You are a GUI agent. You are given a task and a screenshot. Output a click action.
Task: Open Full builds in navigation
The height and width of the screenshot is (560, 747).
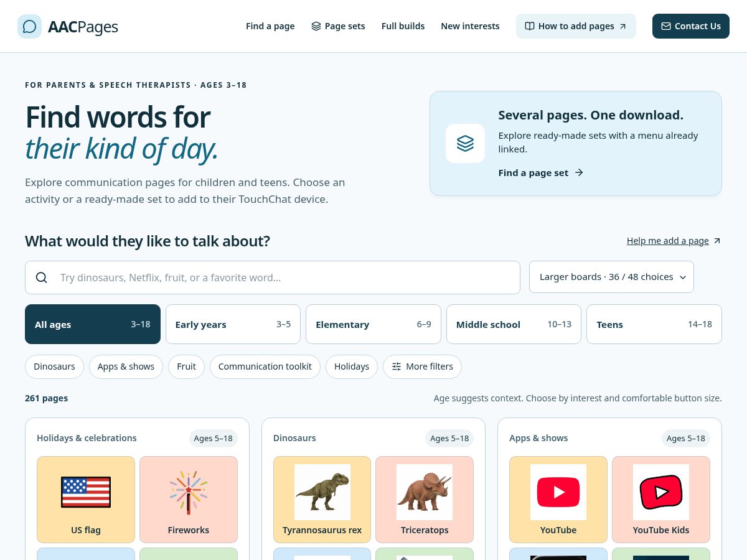pos(403,26)
